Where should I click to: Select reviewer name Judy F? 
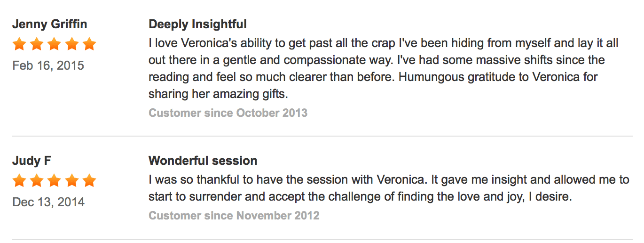32,161
